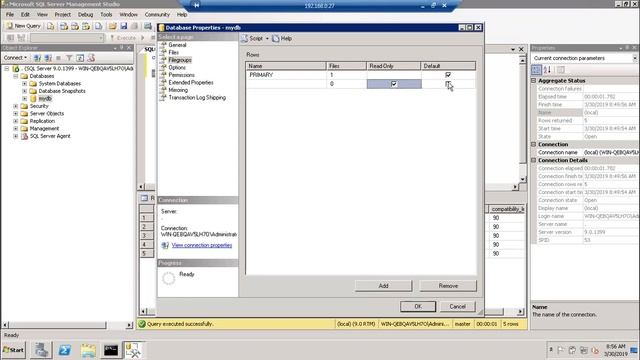Click the Execute button in query toolbar
This screenshot has width=640, height=360.
pos(122,38)
